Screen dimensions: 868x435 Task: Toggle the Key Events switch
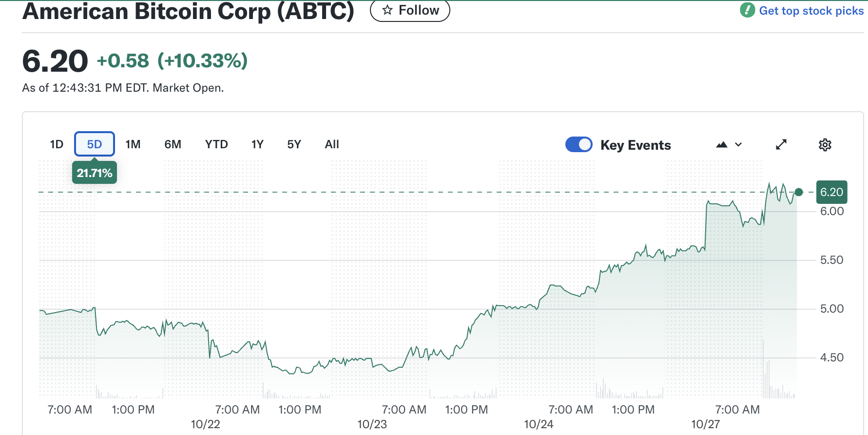(579, 144)
